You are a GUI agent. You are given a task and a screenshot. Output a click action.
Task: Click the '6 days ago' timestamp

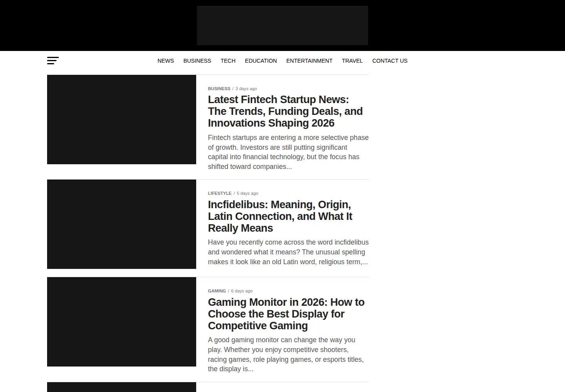242,291
